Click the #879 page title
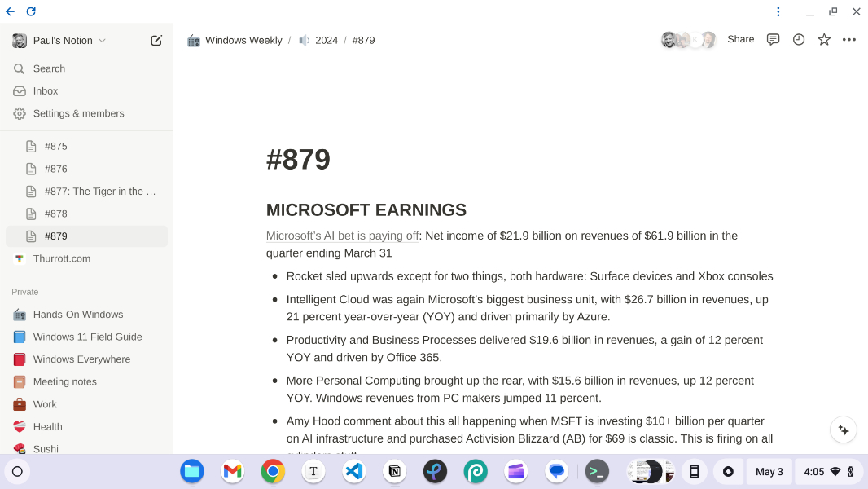868x489 pixels. 298,160
